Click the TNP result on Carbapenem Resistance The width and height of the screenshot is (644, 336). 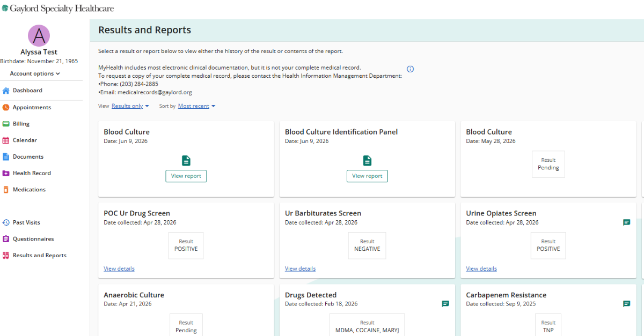548,325
